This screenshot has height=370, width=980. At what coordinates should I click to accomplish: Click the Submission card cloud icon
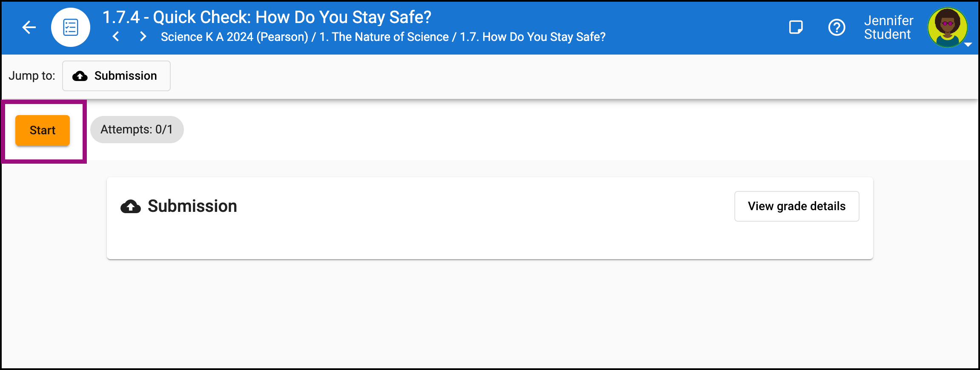coord(131,206)
